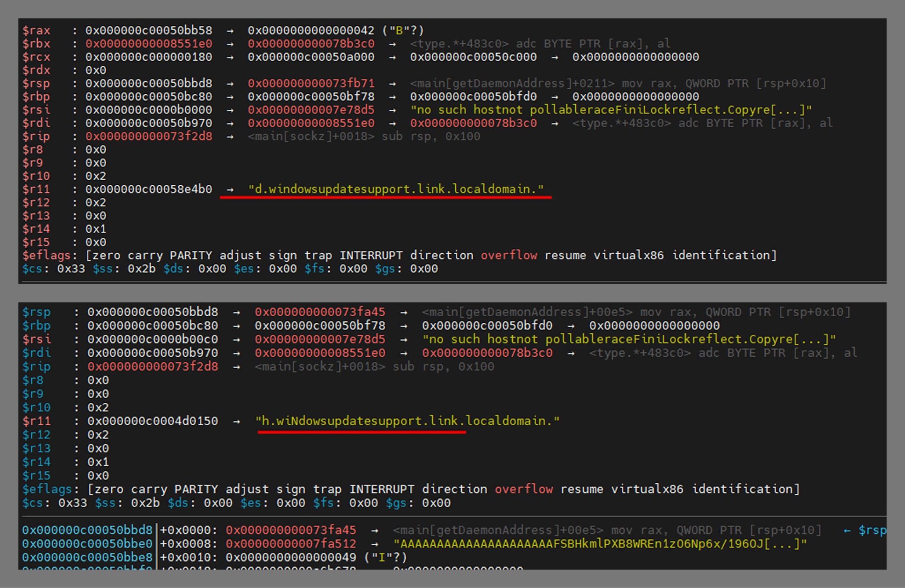
Task: Click the $rip address 0x000000000073f2d8
Action: [x=149, y=136]
